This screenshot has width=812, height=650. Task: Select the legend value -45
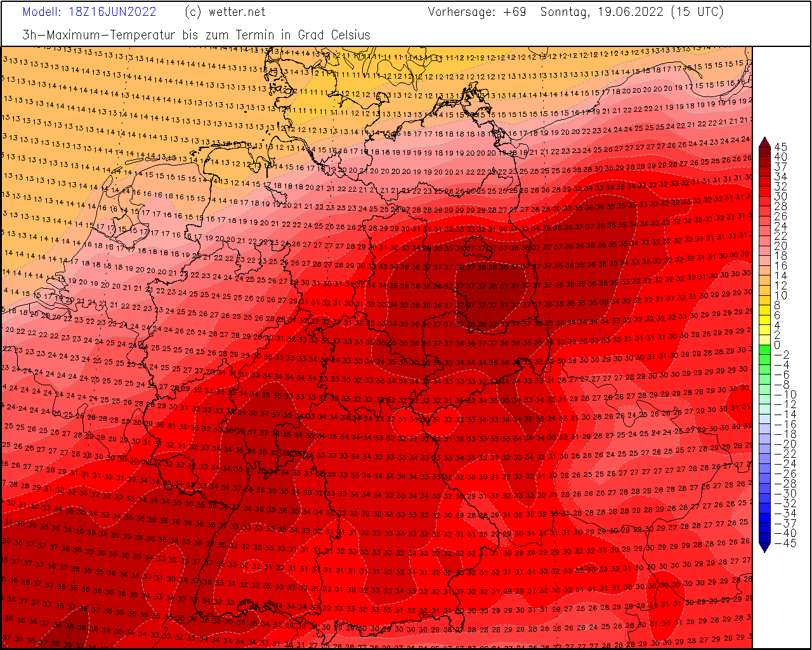pos(781,543)
